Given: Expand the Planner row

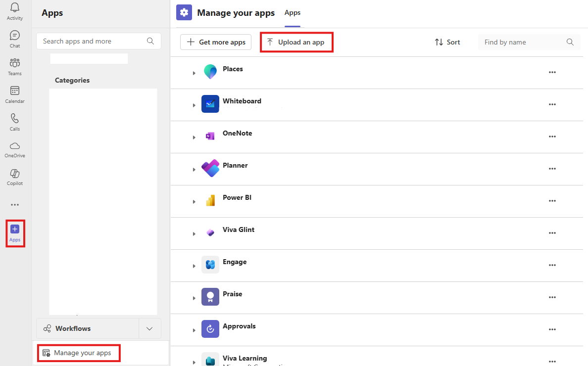Looking at the screenshot, I should pyautogui.click(x=194, y=170).
